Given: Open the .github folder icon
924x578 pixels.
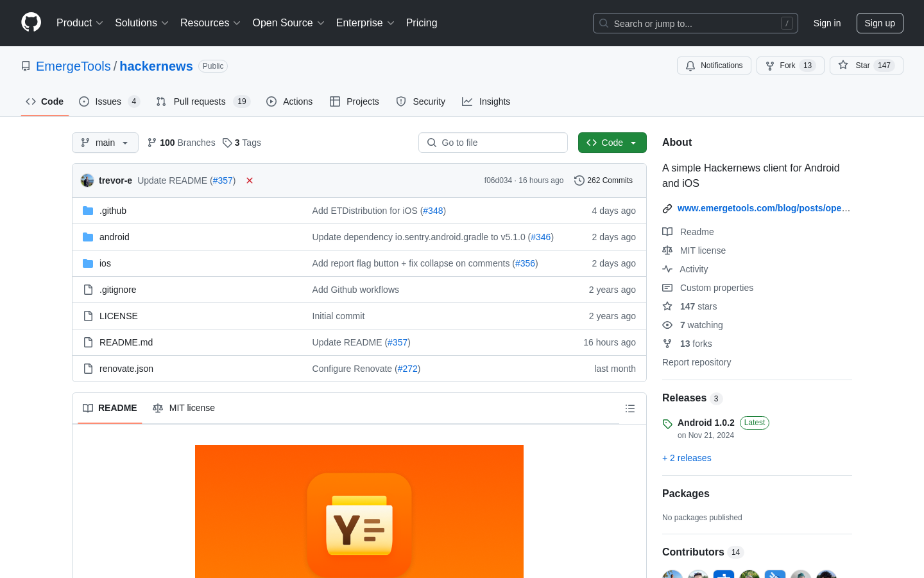Looking at the screenshot, I should 88,211.
